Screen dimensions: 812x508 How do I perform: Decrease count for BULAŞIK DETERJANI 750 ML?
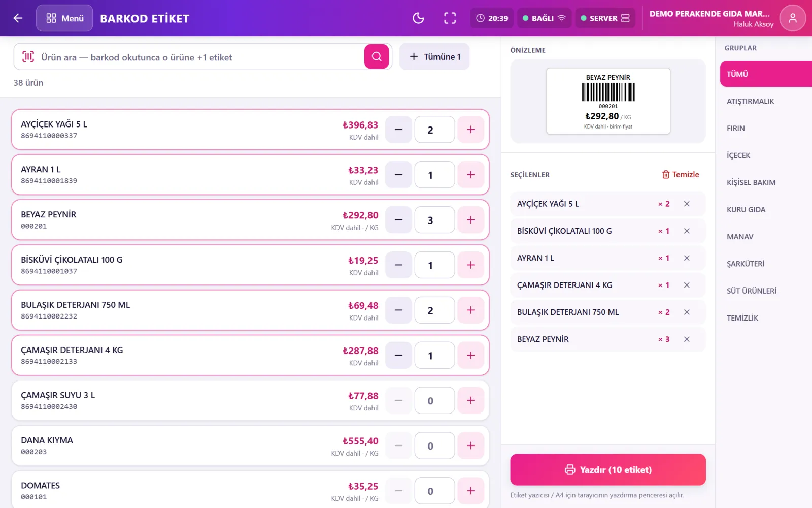[x=398, y=310]
